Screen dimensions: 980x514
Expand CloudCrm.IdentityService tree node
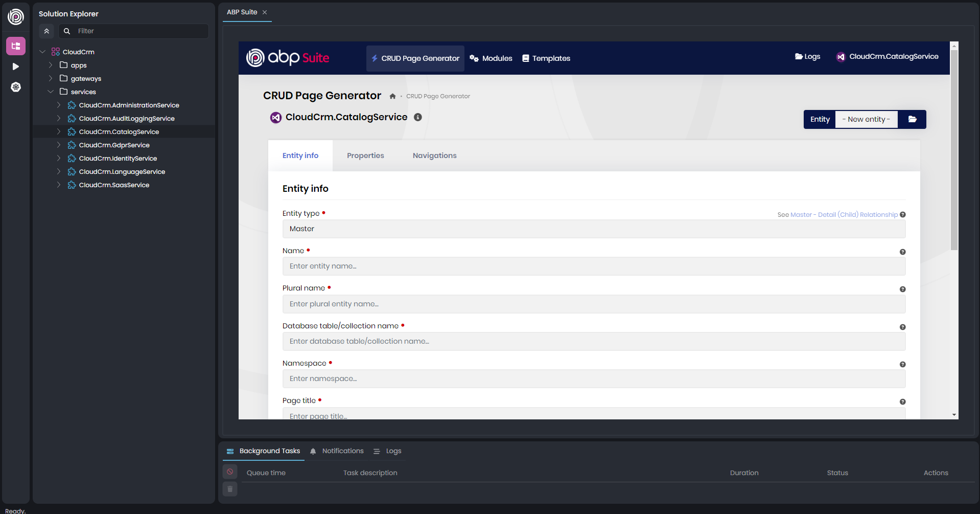[x=59, y=158]
